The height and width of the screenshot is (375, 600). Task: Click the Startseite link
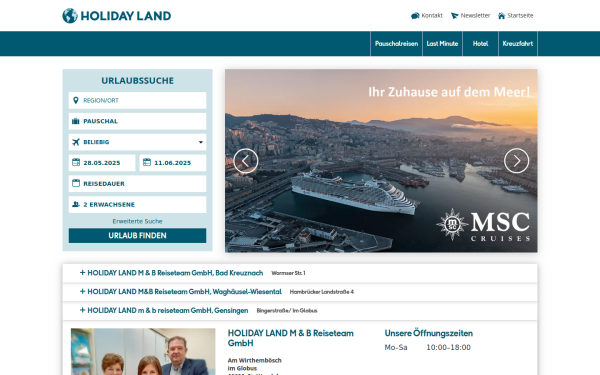(x=520, y=16)
